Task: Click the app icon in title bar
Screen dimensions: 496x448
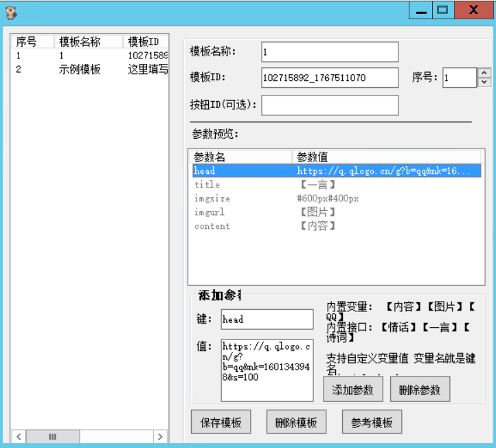Action: 11,12
